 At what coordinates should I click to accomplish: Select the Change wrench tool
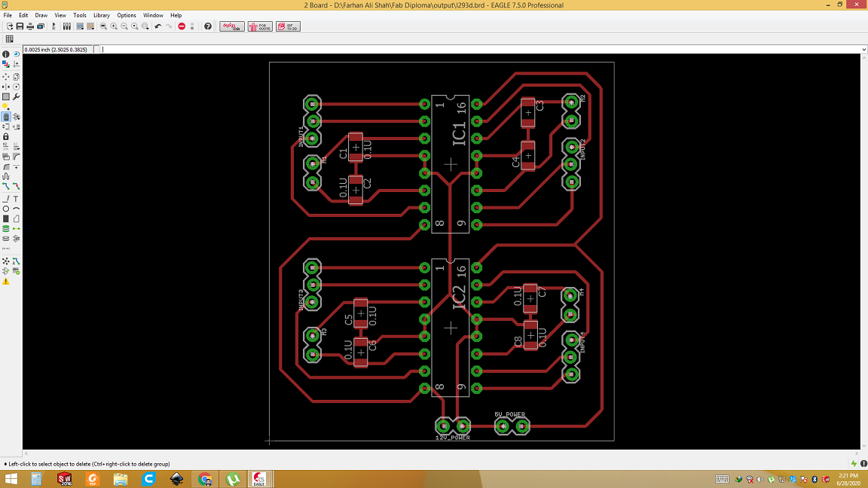[16, 97]
